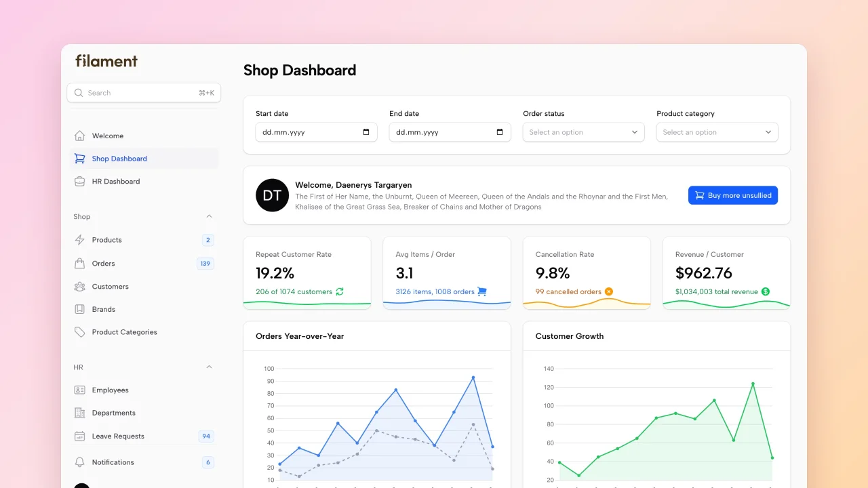Click the Filament logo
The width and height of the screenshot is (868, 488).
tap(106, 61)
